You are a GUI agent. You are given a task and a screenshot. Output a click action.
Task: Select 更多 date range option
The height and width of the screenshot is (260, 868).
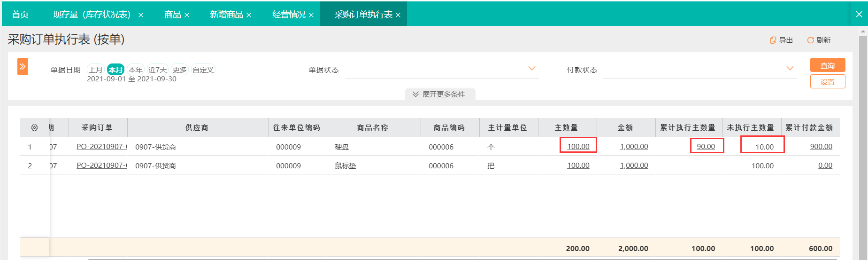[x=180, y=70]
